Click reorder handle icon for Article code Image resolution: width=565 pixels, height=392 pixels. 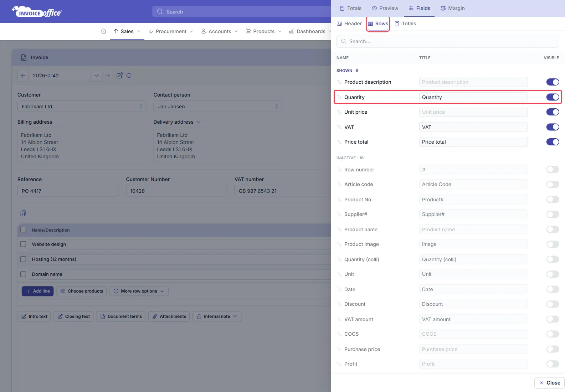tap(339, 184)
